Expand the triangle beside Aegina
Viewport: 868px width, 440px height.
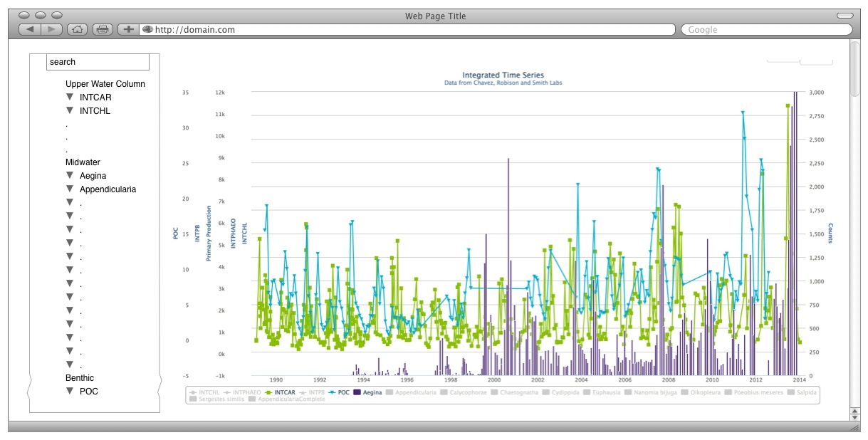point(70,175)
